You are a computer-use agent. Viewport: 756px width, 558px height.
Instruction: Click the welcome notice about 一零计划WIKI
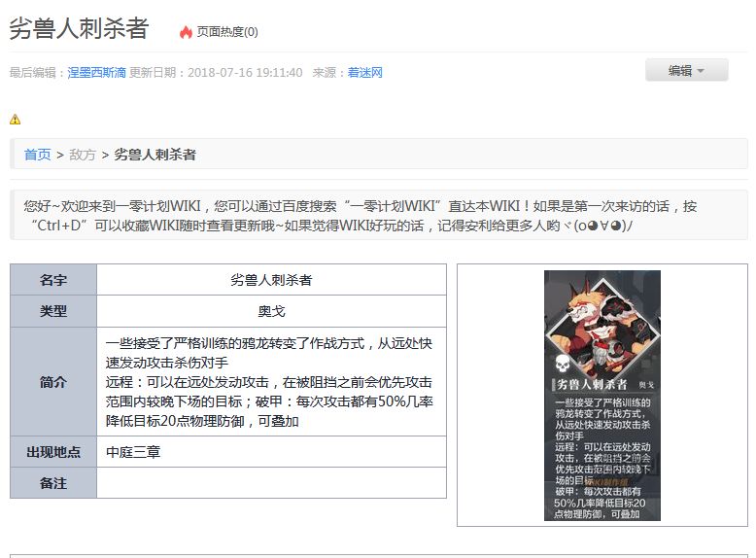click(x=379, y=215)
